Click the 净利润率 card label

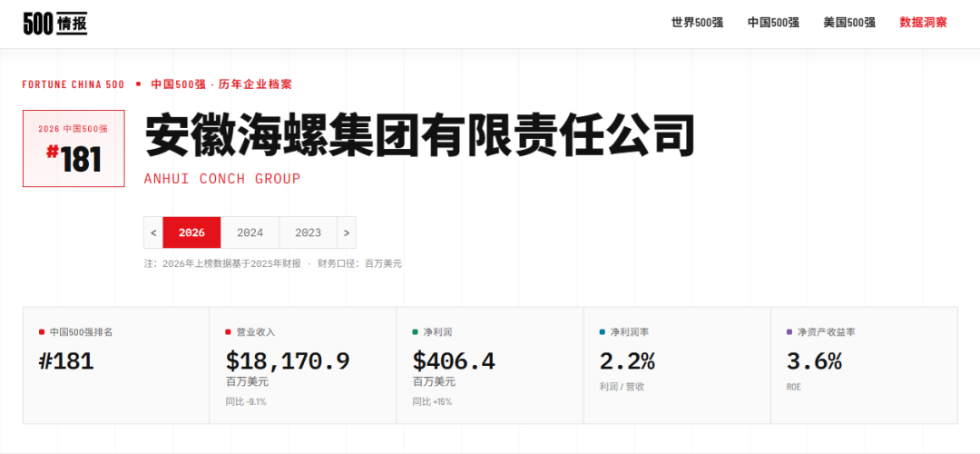630,332
